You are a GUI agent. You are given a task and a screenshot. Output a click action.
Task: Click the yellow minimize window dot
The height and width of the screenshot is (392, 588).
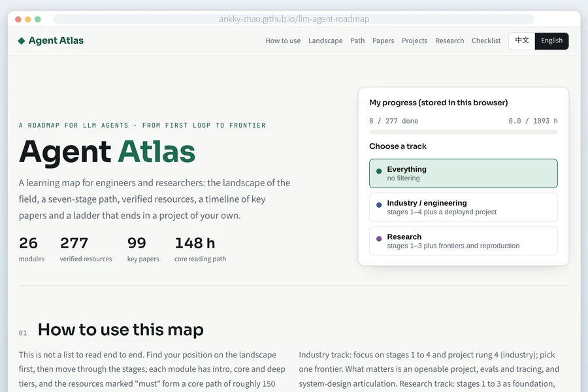coord(27,19)
